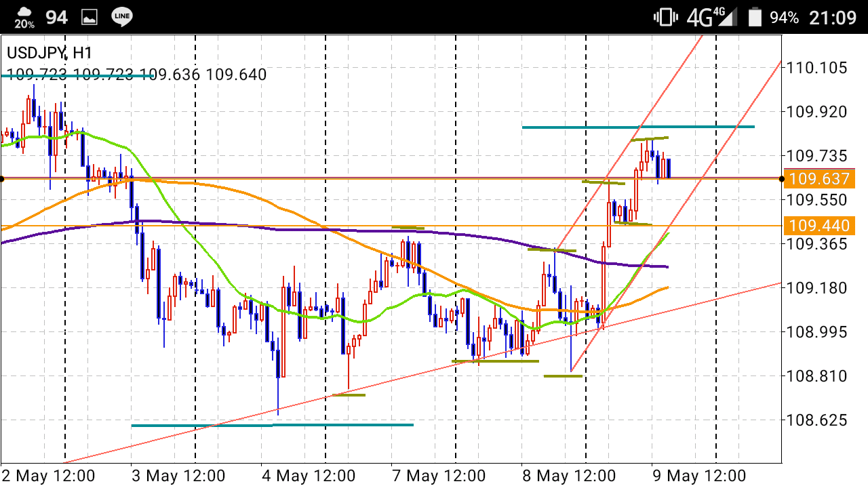Select the lower teal support line
868x488 pixels.
pyautogui.click(x=272, y=425)
